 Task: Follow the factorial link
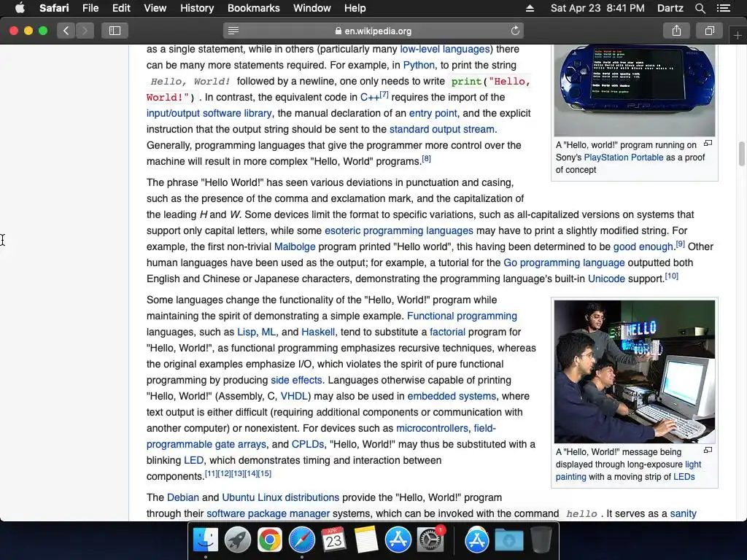pyautogui.click(x=447, y=332)
